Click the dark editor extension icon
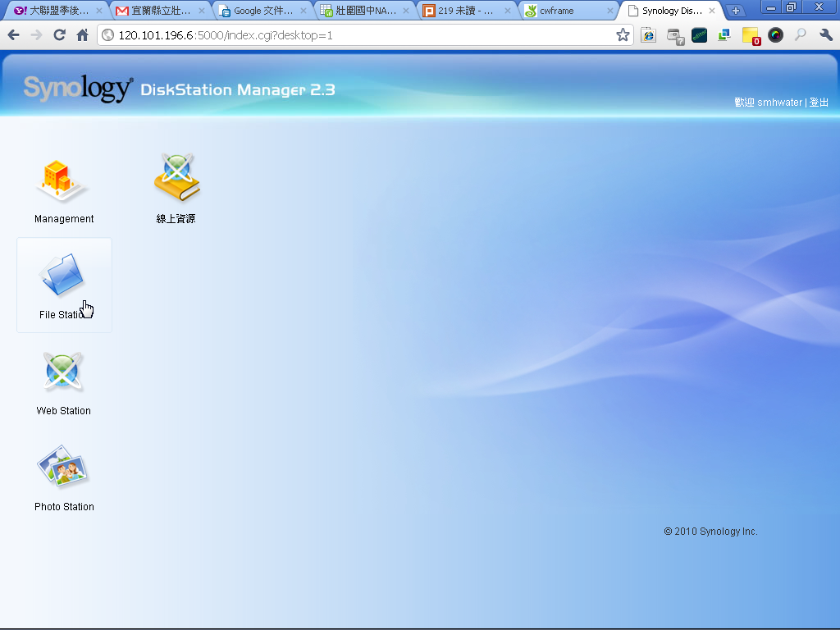Image resolution: width=840 pixels, height=630 pixels. click(x=699, y=35)
